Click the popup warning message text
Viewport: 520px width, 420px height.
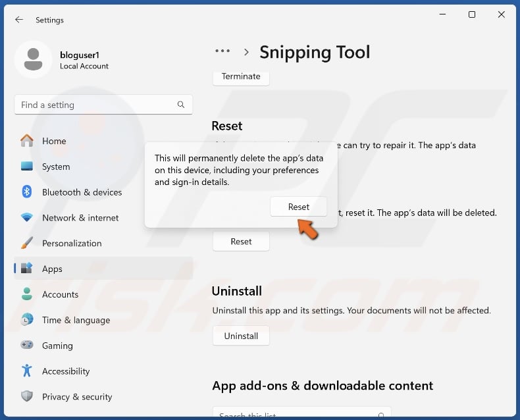pyautogui.click(x=239, y=170)
